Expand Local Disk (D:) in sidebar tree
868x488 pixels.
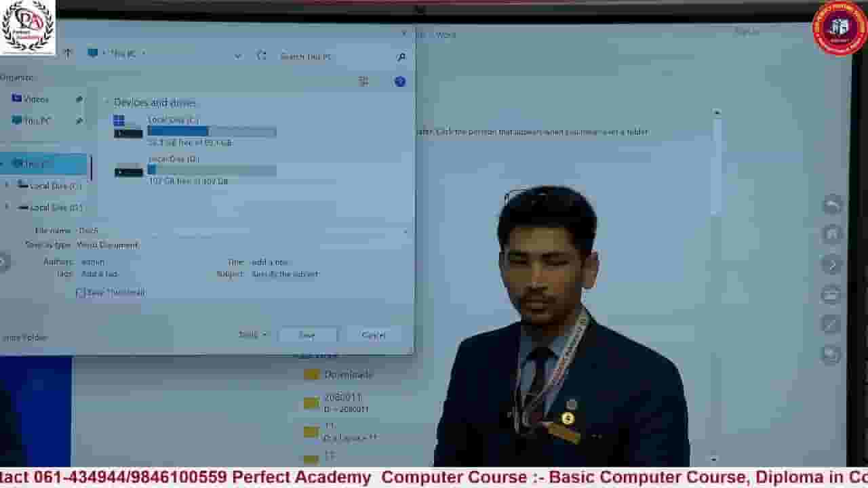click(7, 207)
